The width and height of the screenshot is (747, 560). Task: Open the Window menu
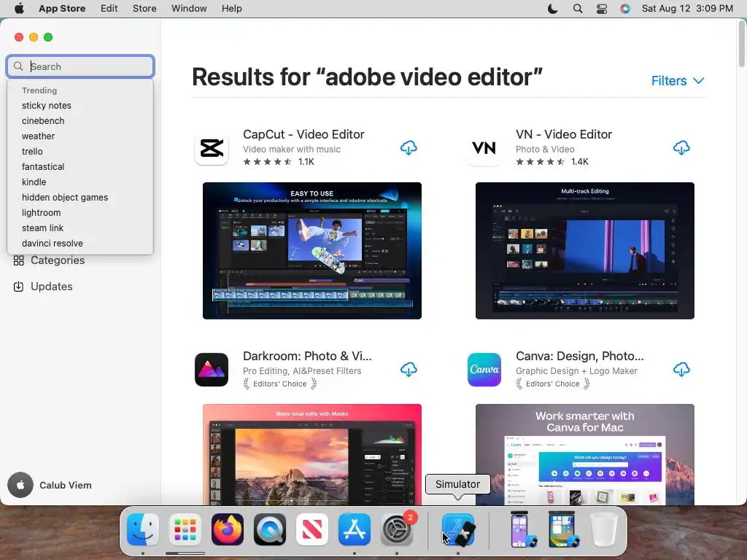189,9
